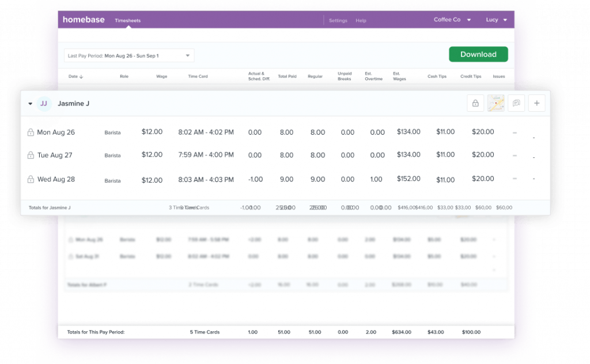
Task: Click the lock icon beside Wed Aug 28
Action: click(31, 179)
